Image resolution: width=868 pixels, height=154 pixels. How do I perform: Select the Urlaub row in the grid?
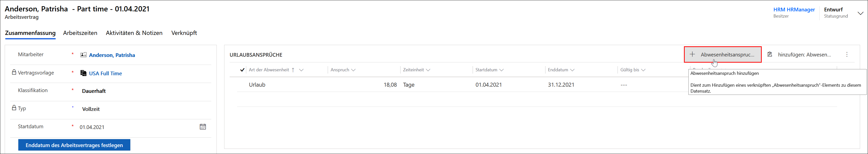click(257, 85)
